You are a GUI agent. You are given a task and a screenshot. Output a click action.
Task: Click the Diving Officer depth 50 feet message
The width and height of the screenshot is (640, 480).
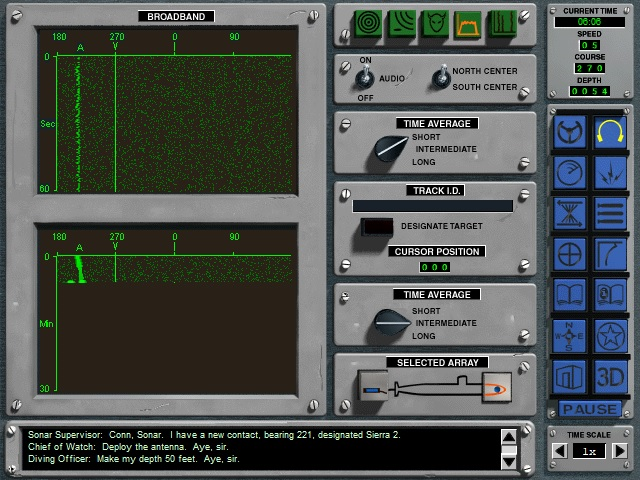pyautogui.click(x=134, y=459)
